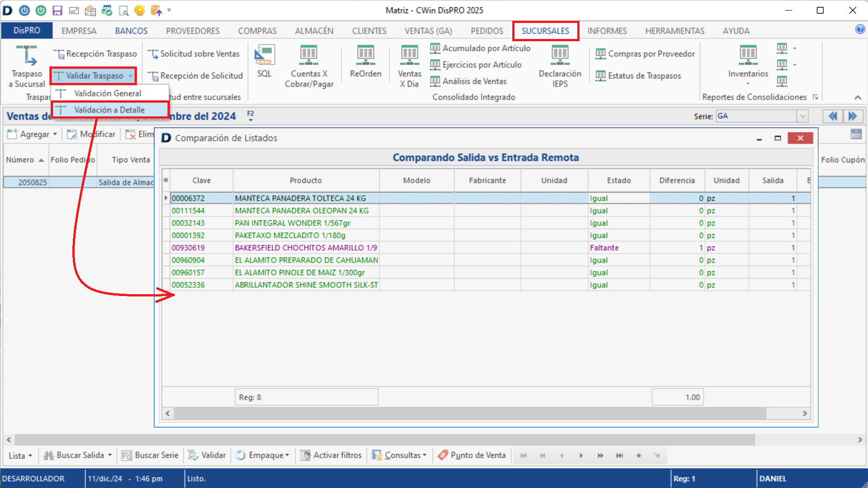Open Análisis de Ventas report
Viewport: 868px width, 488px height.
[x=468, y=81]
